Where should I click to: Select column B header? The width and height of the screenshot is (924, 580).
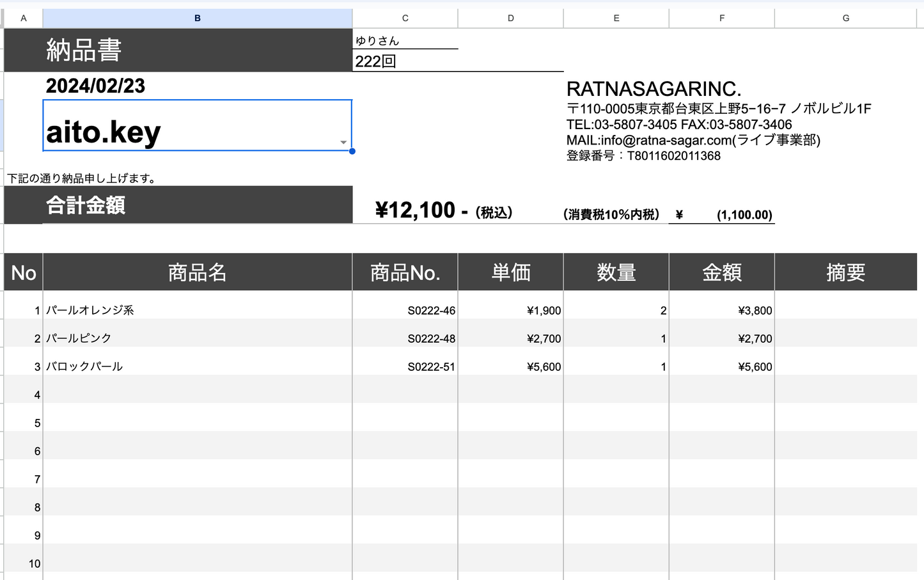coord(198,19)
